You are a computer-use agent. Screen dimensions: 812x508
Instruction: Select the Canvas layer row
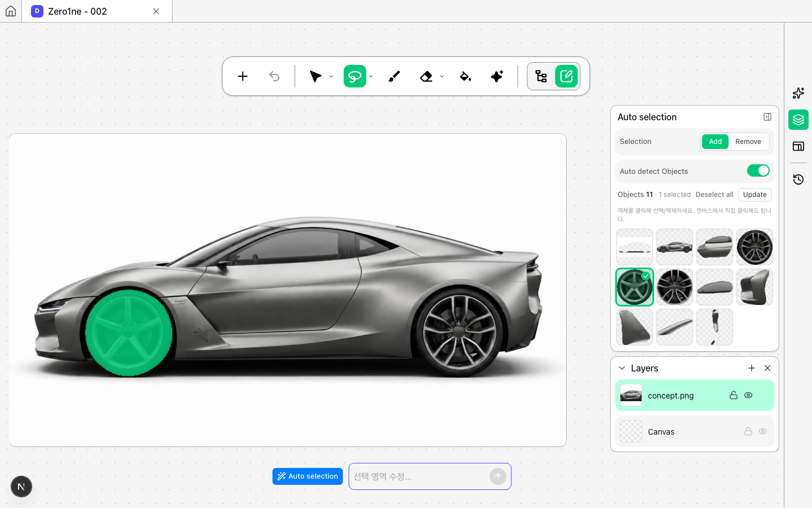(x=695, y=431)
